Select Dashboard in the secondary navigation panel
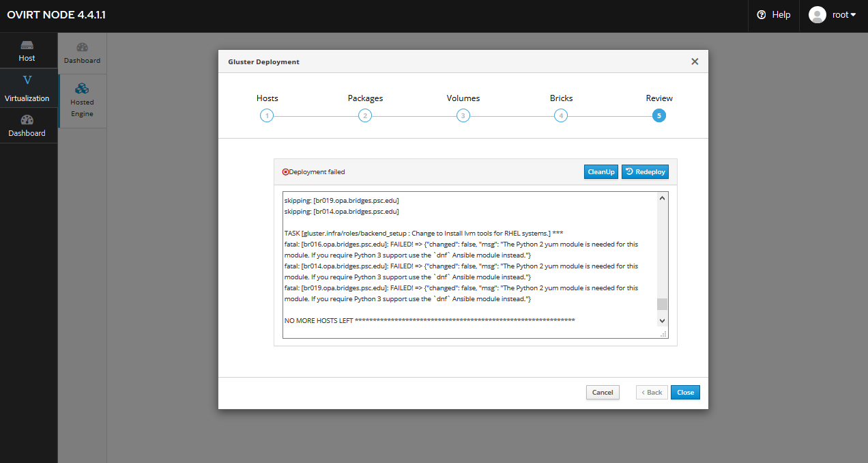The image size is (868, 463). click(82, 53)
